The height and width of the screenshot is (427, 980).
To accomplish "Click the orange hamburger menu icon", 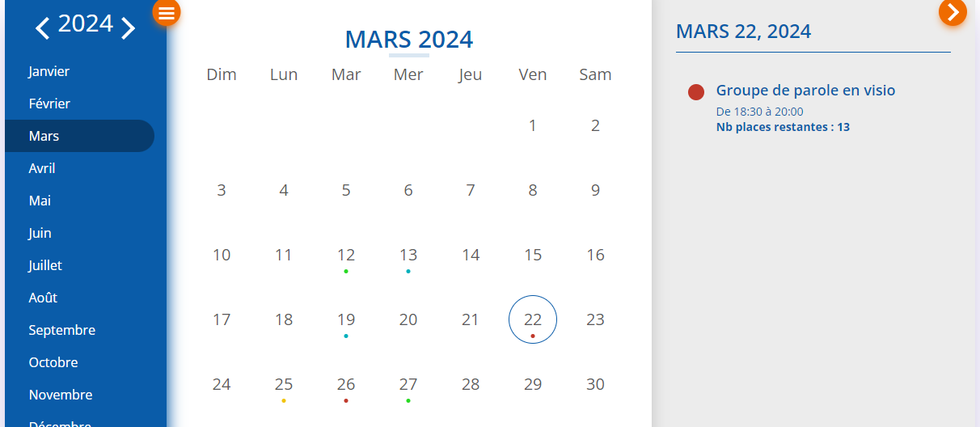I will point(167,12).
